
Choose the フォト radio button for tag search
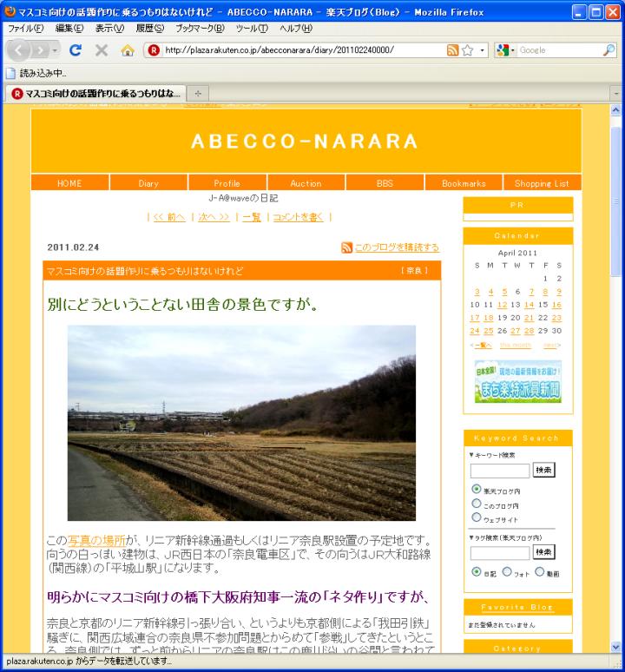[507, 571]
